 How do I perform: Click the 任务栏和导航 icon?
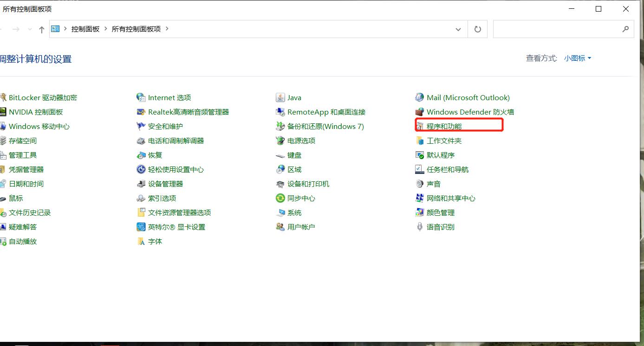click(x=420, y=169)
